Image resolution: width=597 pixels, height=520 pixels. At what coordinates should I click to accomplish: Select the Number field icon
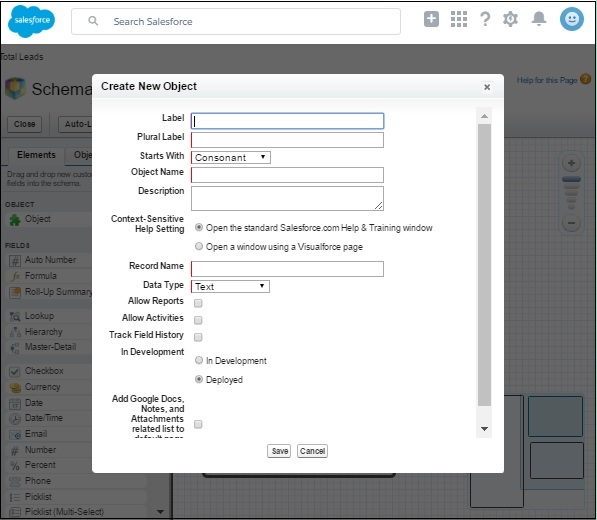15,450
